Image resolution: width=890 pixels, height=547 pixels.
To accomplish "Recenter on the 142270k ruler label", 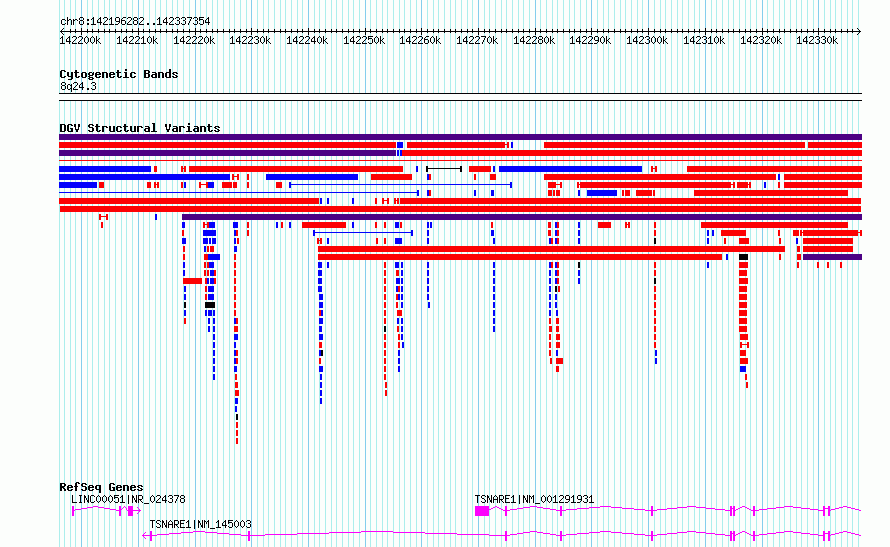I will (477, 41).
